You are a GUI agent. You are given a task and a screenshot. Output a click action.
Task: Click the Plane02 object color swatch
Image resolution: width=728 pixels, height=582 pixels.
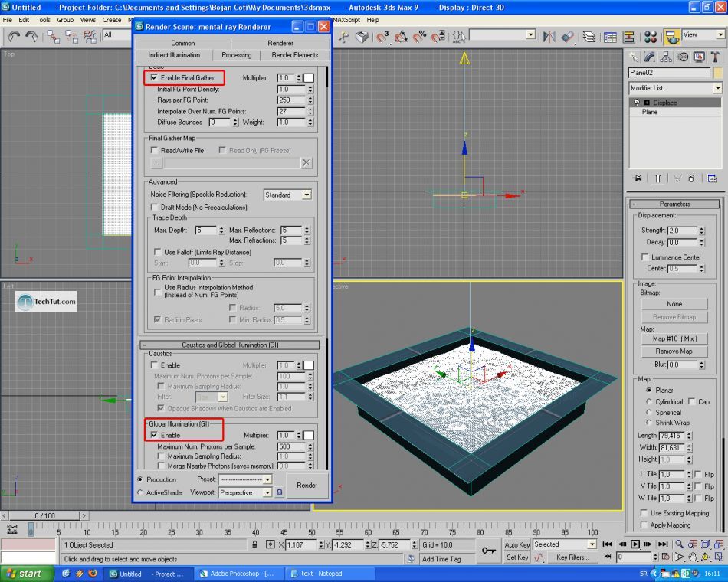(x=718, y=73)
